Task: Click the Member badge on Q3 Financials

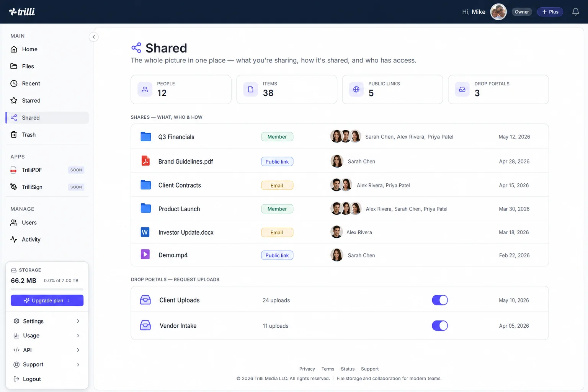Action: click(x=277, y=137)
